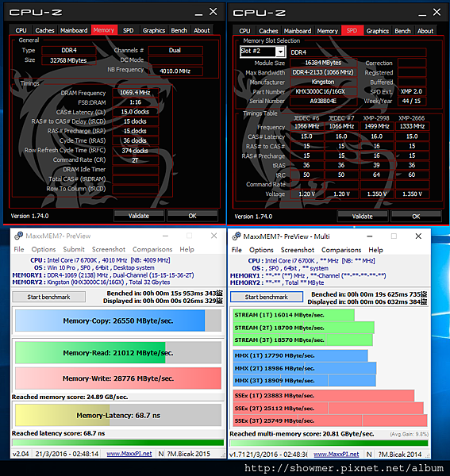450x476 pixels.
Task: Open Caches tab in left CPU-Z window
Action: [x=44, y=30]
